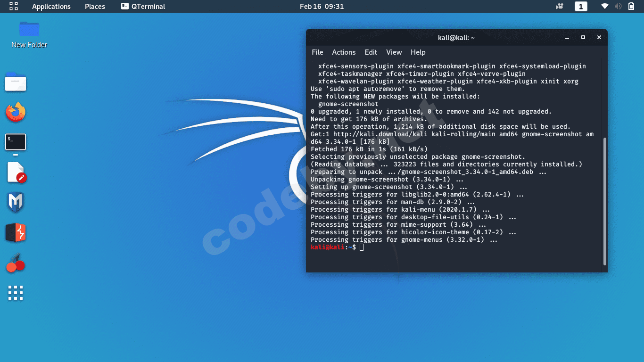
Task: Open the Edit menu in QTerminal
Action: (x=371, y=52)
